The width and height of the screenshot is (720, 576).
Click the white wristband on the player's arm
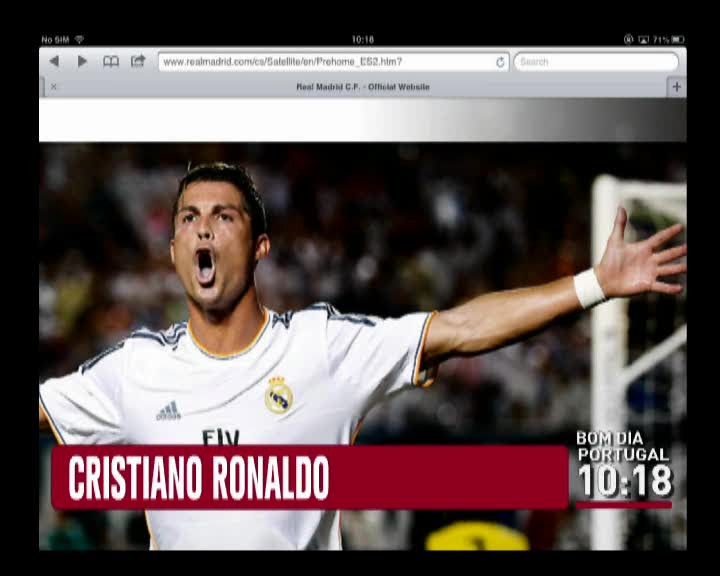589,288
